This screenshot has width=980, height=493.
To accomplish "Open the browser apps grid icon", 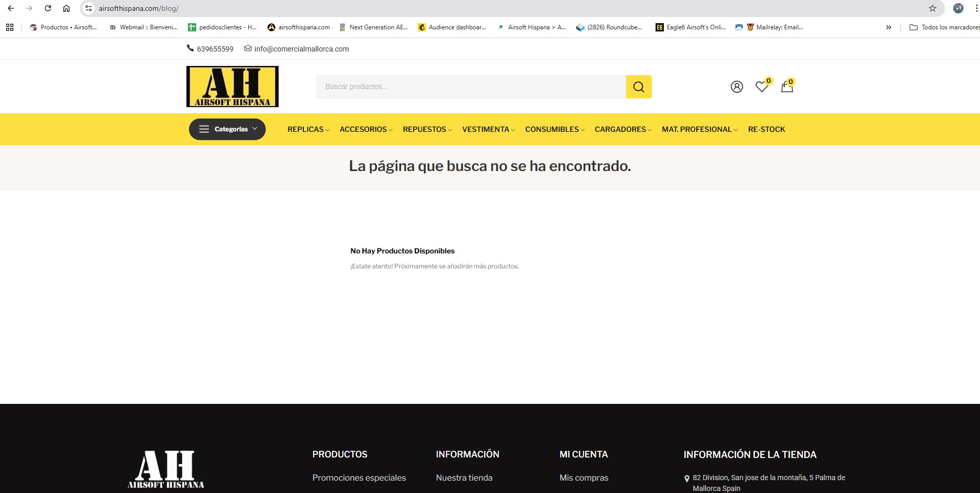I will [x=10, y=27].
